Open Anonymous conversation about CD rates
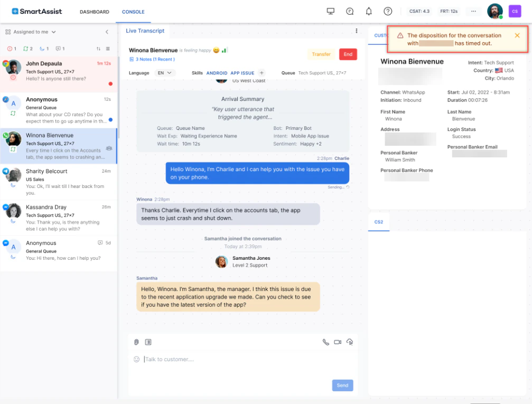The image size is (532, 404). pyautogui.click(x=59, y=110)
